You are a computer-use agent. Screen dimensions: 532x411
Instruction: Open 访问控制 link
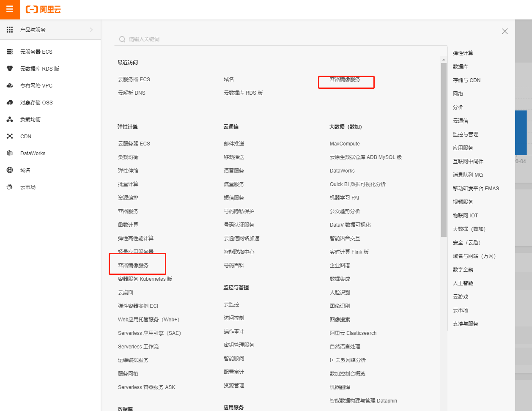(x=234, y=318)
